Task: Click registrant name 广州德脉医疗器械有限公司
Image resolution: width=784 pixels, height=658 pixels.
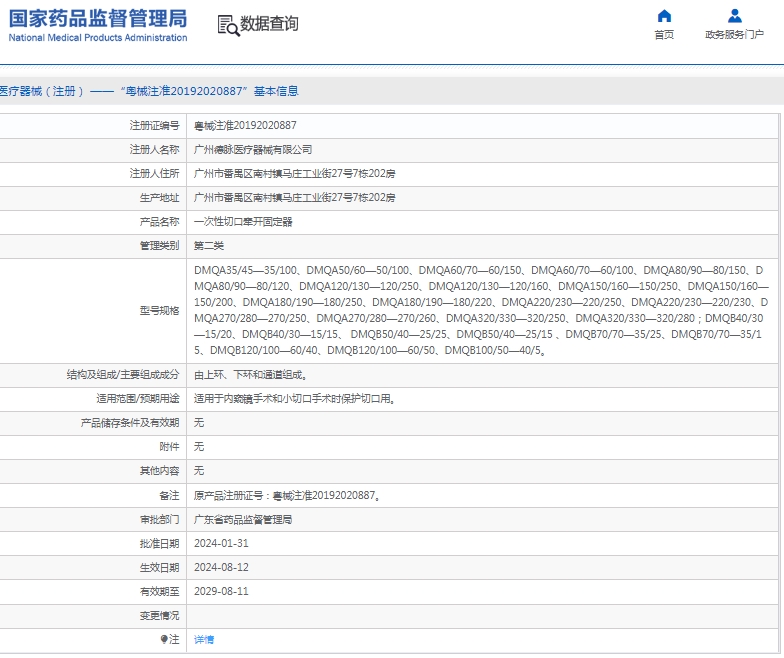Action: (253, 150)
